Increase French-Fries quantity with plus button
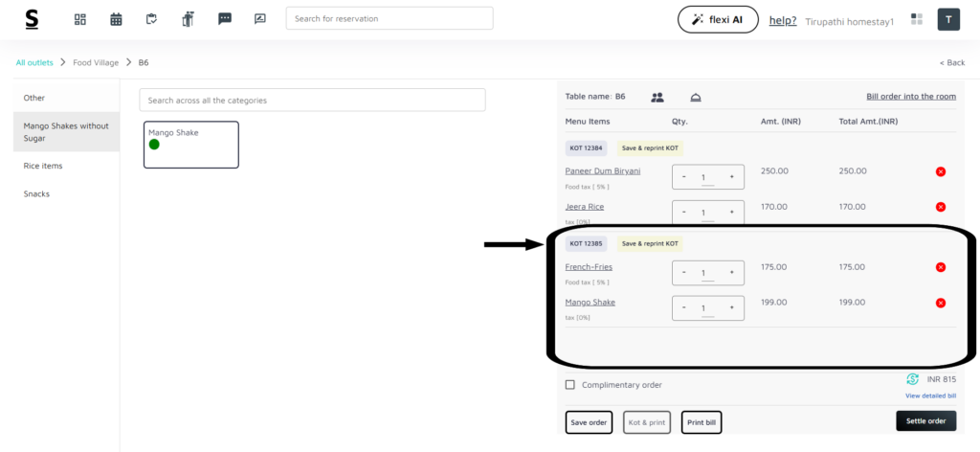The width and height of the screenshot is (980, 452). pyautogui.click(x=732, y=273)
